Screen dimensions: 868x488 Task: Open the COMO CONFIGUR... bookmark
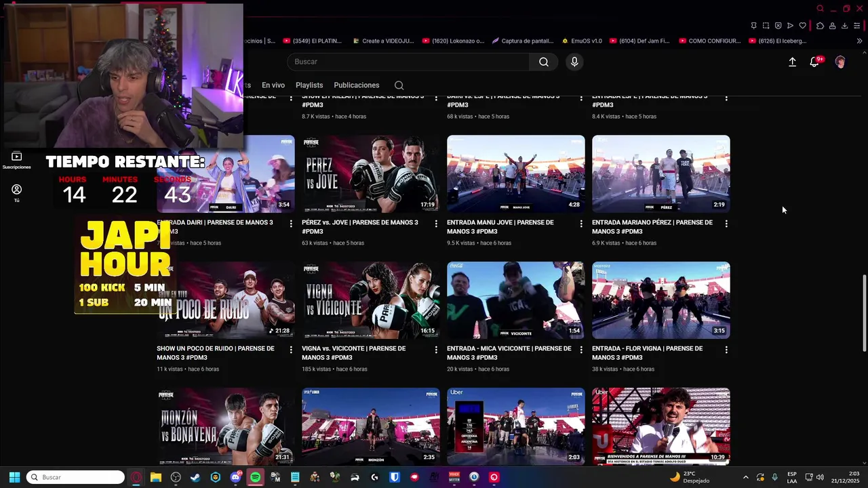pos(709,41)
